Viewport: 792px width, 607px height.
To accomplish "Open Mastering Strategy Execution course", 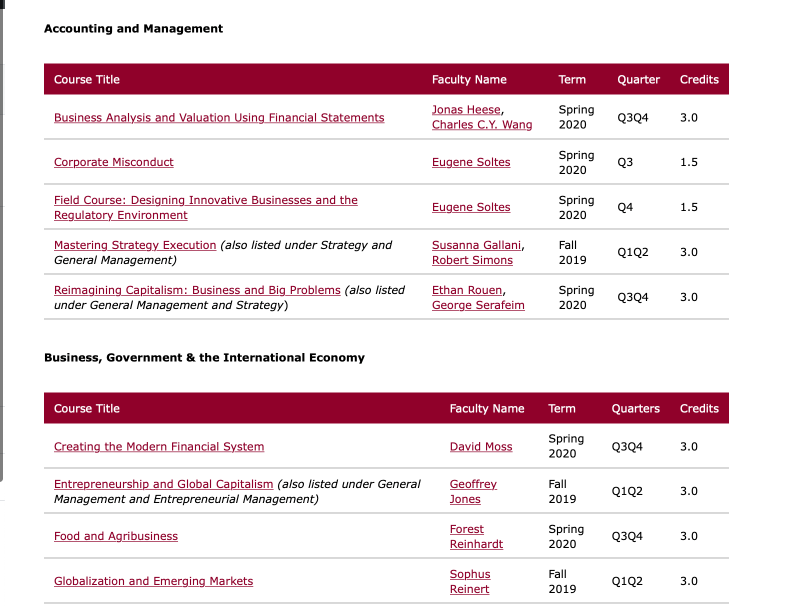I will (x=135, y=245).
